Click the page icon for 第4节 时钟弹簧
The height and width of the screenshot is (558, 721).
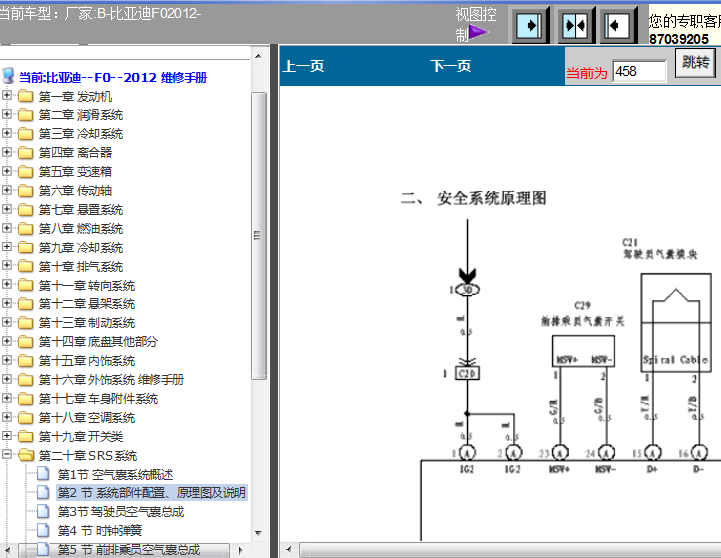pos(43,530)
